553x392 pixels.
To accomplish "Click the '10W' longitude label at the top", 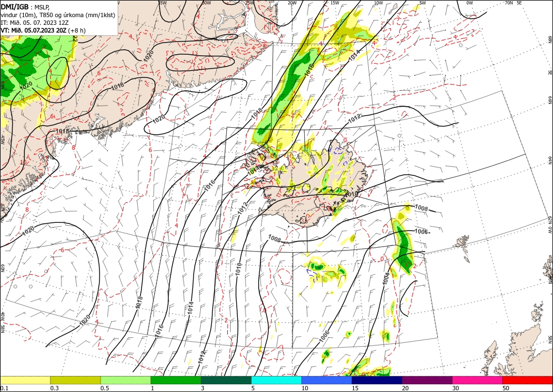I will pyautogui.click(x=378, y=2).
